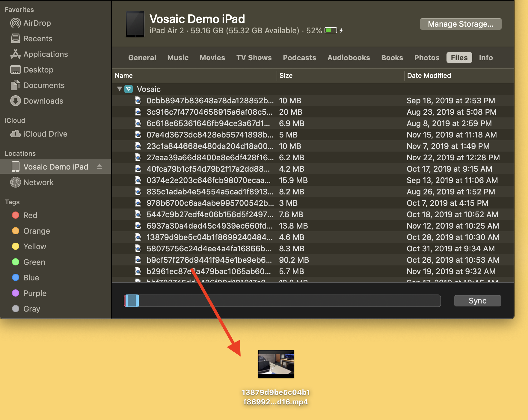Go to the Podcasts tab
Screen dimensions: 528x420
tap(299, 58)
